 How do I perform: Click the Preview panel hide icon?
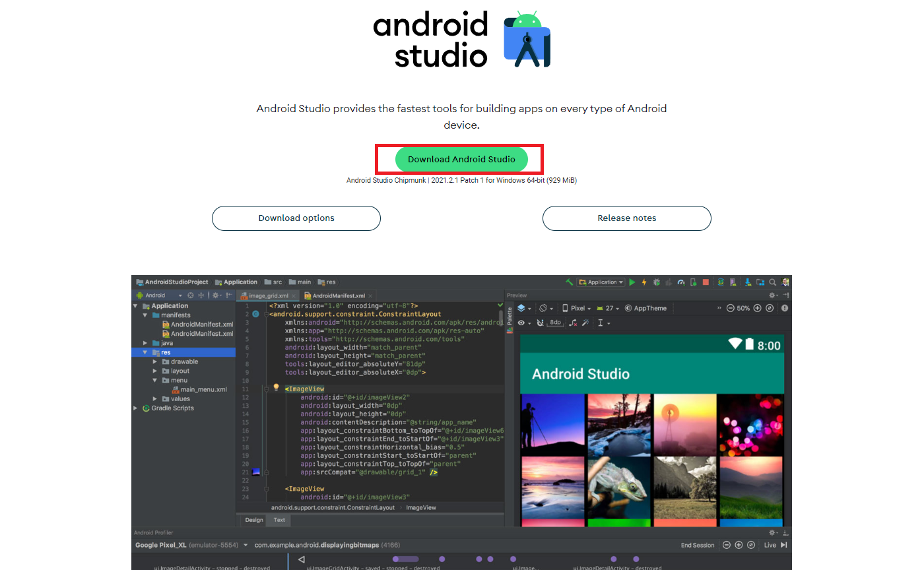click(x=785, y=296)
